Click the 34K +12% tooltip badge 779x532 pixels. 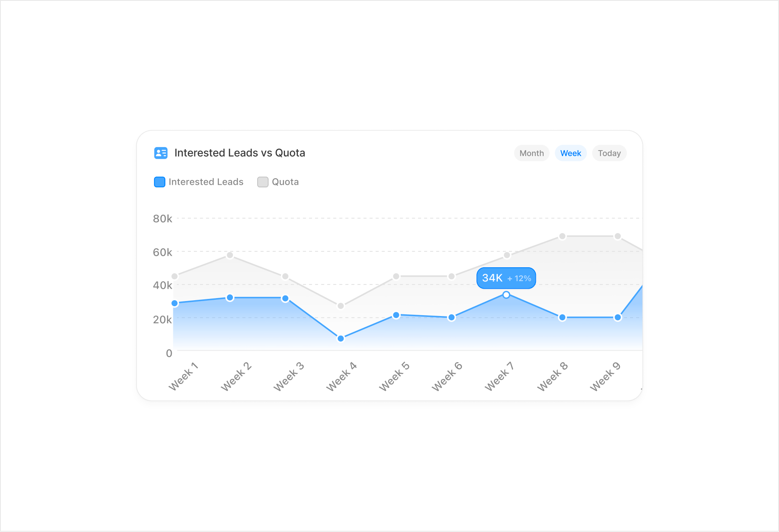click(x=506, y=278)
